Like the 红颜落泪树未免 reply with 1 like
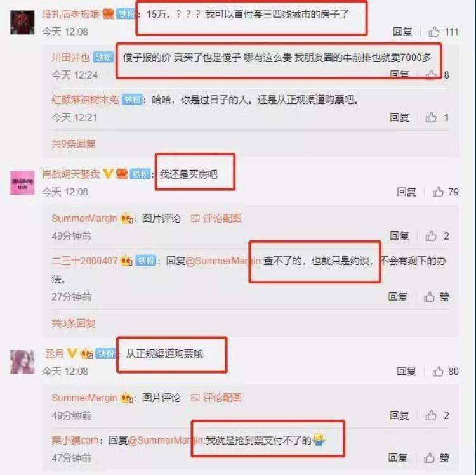Viewport: 476px width, 475px height. point(431,117)
